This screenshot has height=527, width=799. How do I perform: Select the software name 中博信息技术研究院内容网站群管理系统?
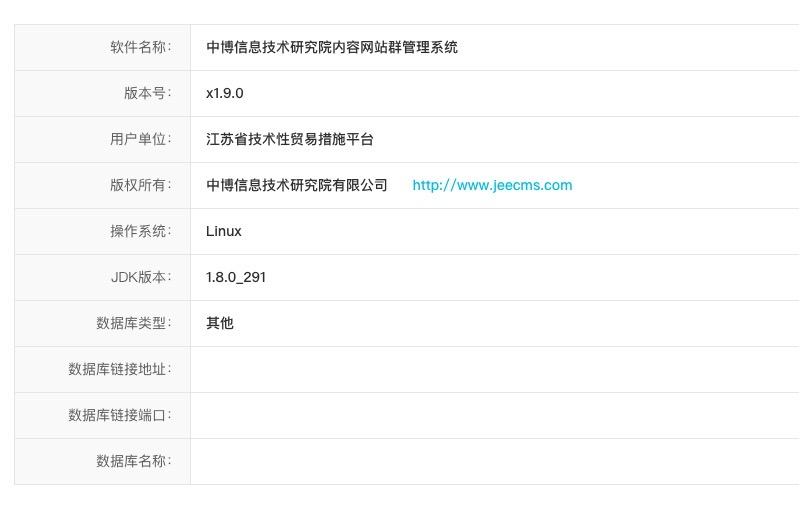point(332,47)
